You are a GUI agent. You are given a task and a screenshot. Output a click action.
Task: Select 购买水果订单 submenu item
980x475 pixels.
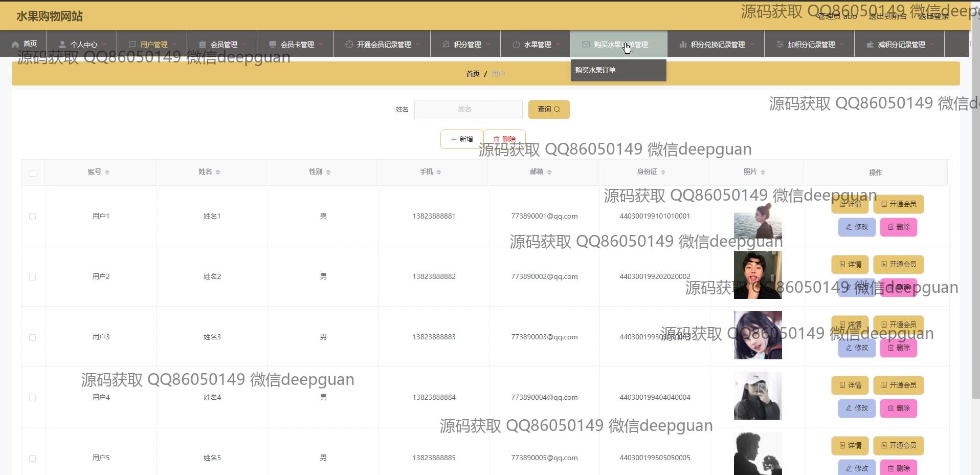(595, 70)
